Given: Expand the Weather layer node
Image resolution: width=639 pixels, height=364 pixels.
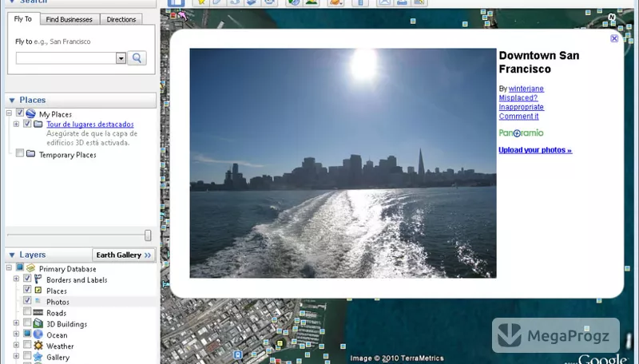Looking at the screenshot, I should [x=16, y=345].
